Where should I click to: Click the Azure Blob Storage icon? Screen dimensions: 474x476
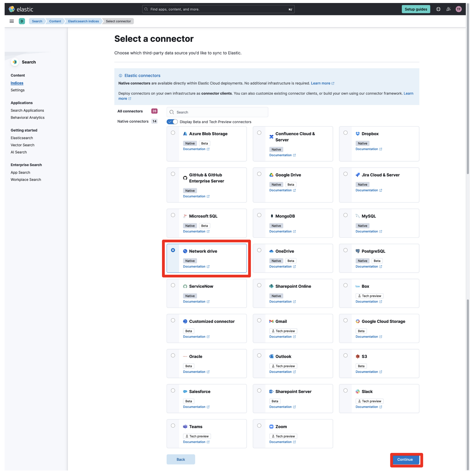pos(185,134)
